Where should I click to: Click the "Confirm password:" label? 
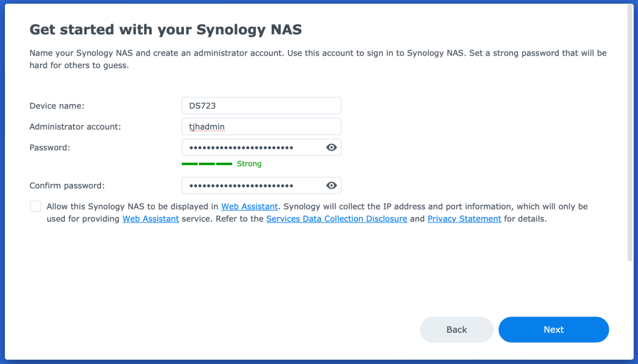(x=67, y=185)
